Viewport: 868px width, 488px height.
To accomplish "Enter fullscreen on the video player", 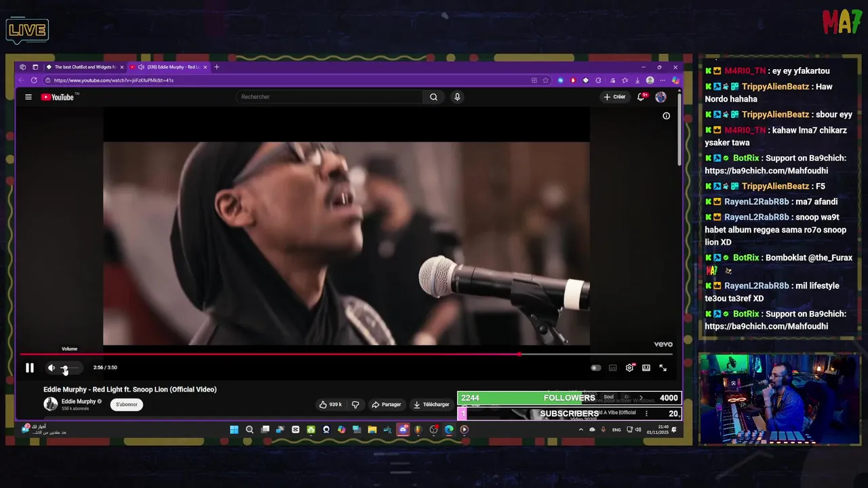I will [663, 368].
